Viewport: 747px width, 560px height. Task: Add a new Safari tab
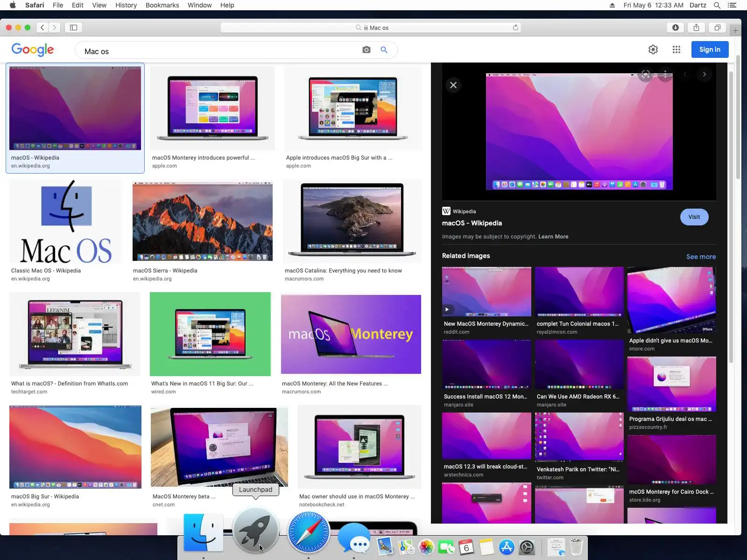click(x=735, y=31)
